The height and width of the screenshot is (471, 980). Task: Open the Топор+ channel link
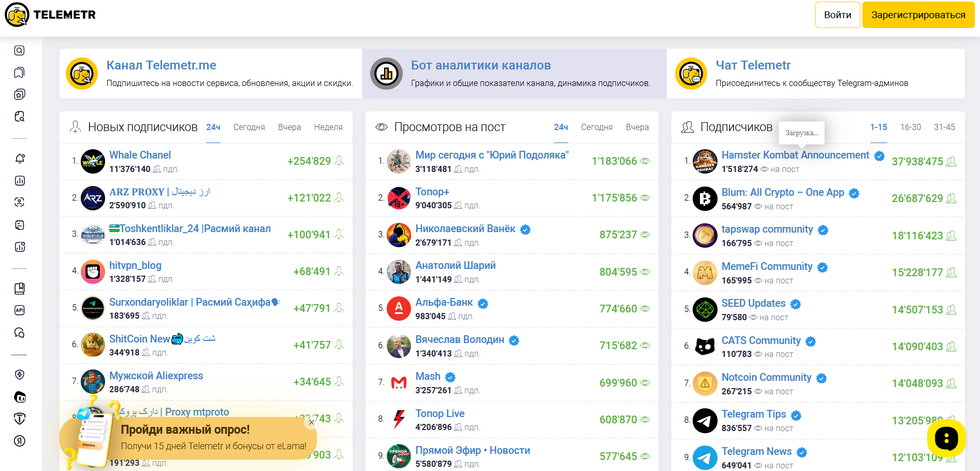(432, 192)
